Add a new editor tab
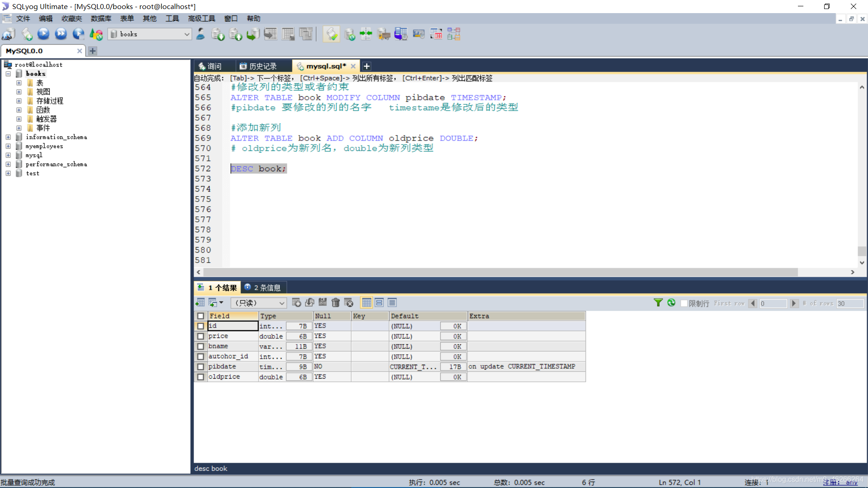The height and width of the screenshot is (488, 868). pyautogui.click(x=367, y=66)
